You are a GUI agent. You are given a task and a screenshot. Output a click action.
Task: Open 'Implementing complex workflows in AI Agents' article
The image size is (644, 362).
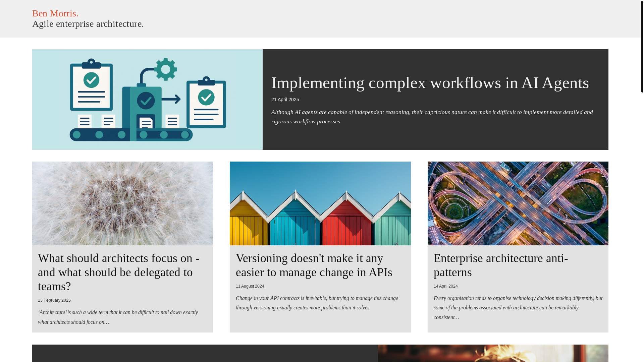point(430,83)
